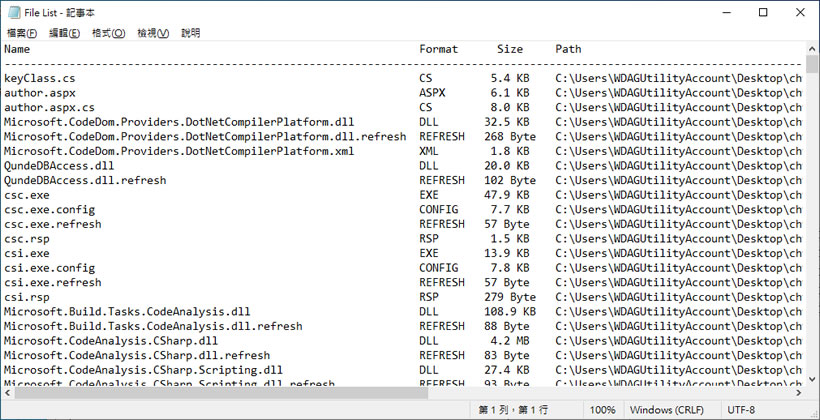Click the file name 'csi.exe'

(27, 254)
